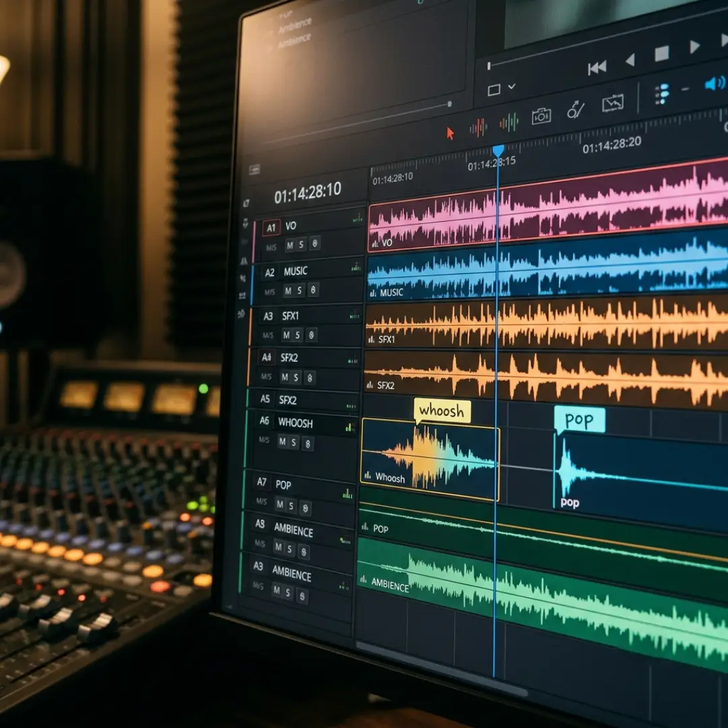
Task: Mute the SFX1 track
Action: (x=286, y=335)
